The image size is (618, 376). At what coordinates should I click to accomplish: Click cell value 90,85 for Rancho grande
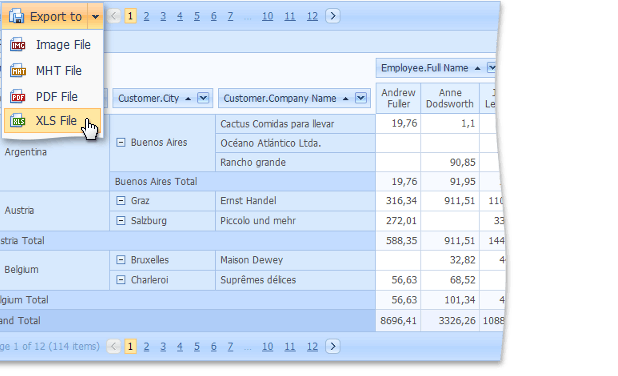coord(450,162)
